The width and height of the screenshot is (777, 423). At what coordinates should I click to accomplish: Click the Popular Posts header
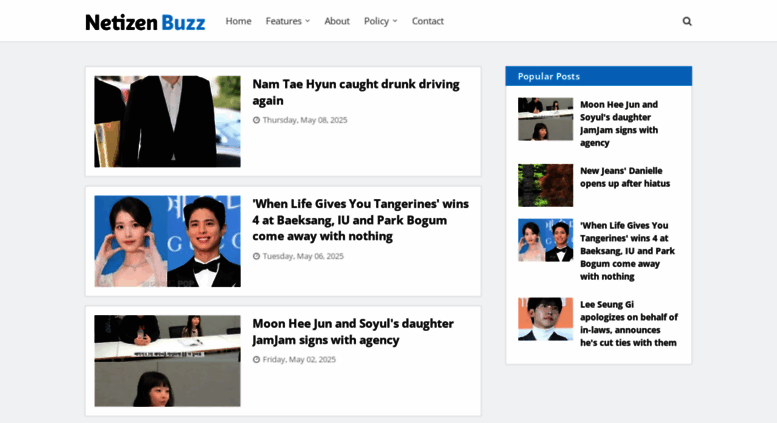(599, 76)
